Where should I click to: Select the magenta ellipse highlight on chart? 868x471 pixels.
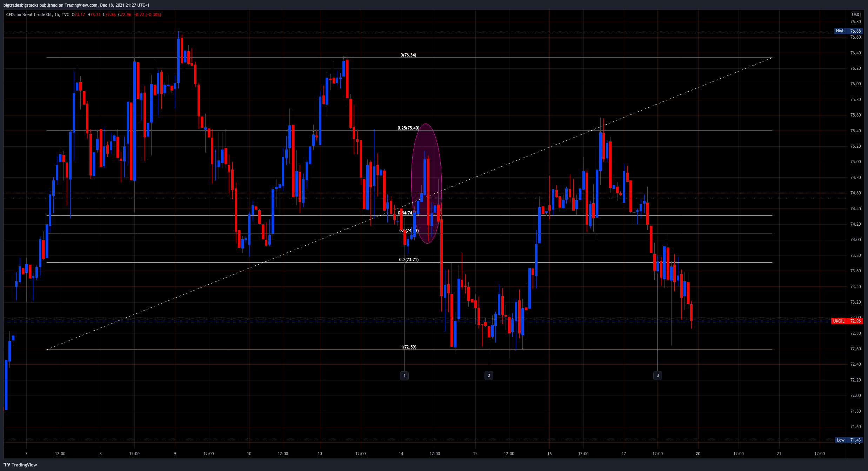[426, 184]
